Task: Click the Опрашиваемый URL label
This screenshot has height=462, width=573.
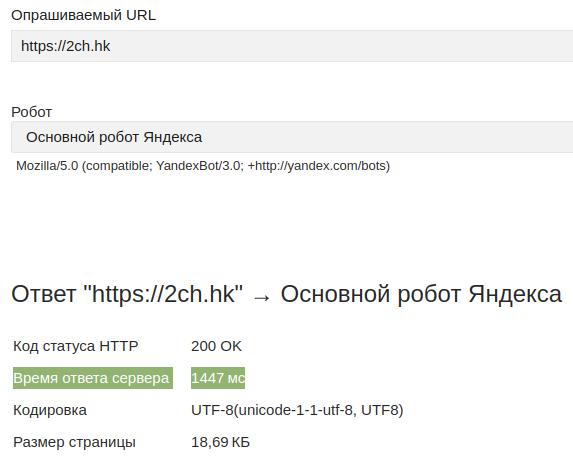Action: tap(84, 15)
